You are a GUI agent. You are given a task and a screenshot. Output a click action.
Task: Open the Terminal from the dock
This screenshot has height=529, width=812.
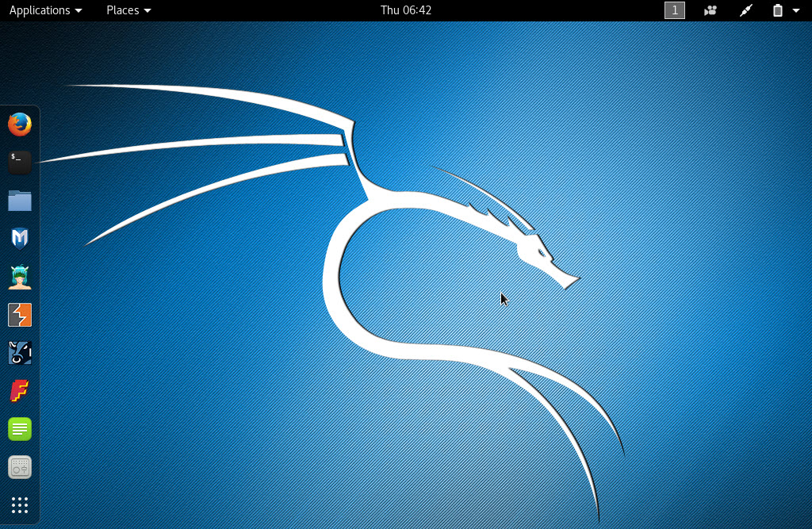[20, 163]
